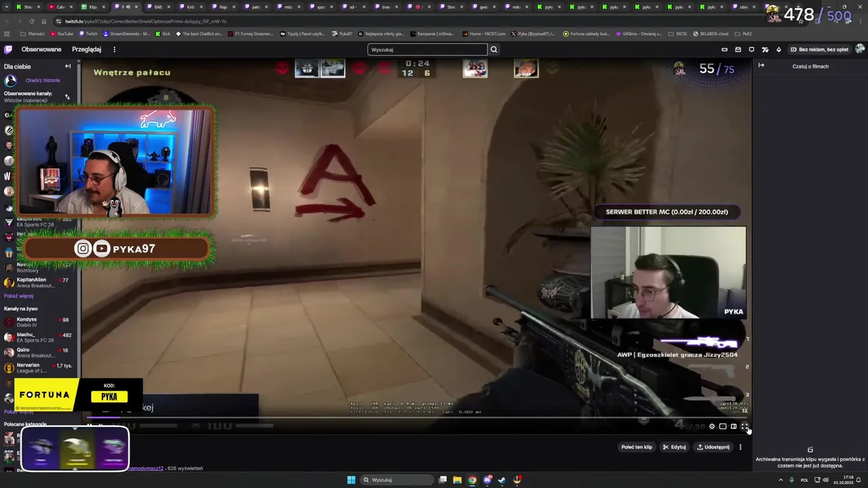Open the tab list dropdown arrow
The height and width of the screenshot is (488, 868).
pos(7,7)
